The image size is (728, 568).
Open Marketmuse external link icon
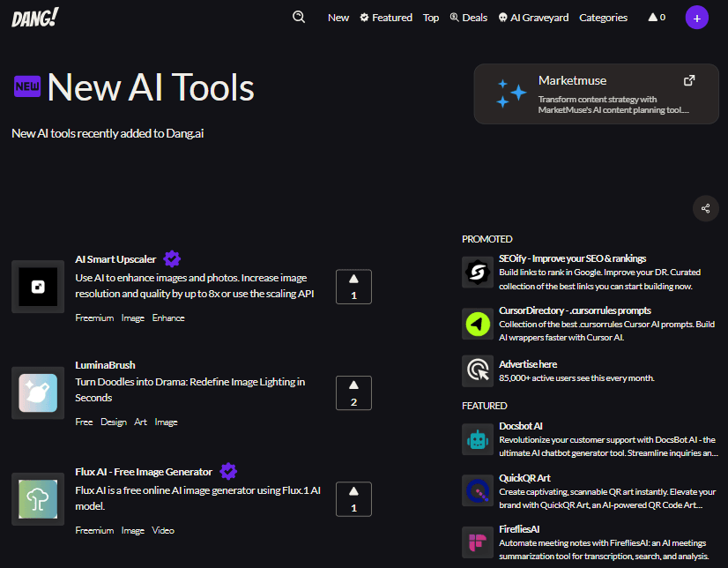pos(689,80)
